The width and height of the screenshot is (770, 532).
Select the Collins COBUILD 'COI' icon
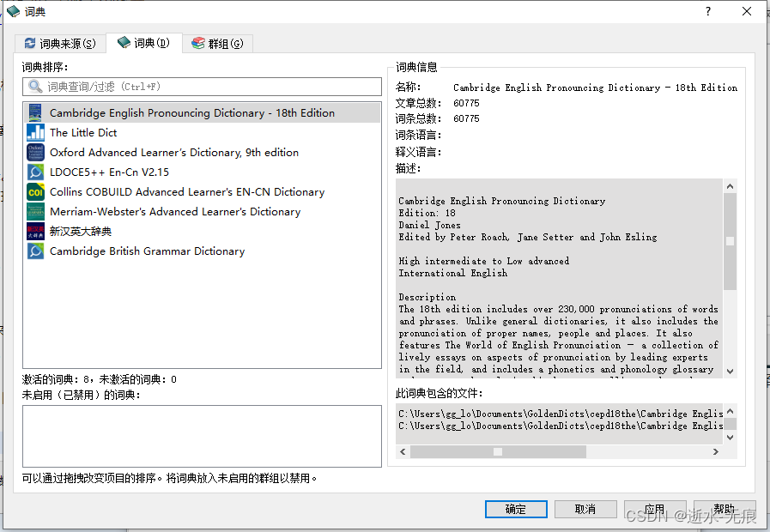[34, 191]
